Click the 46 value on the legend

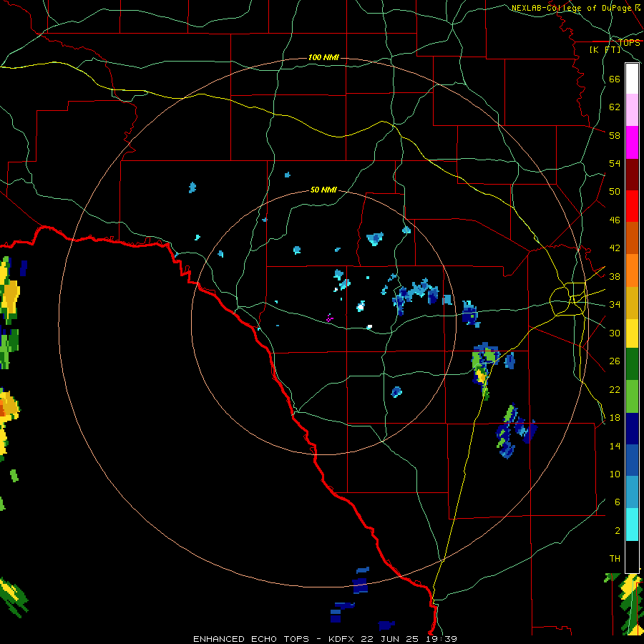(x=615, y=220)
